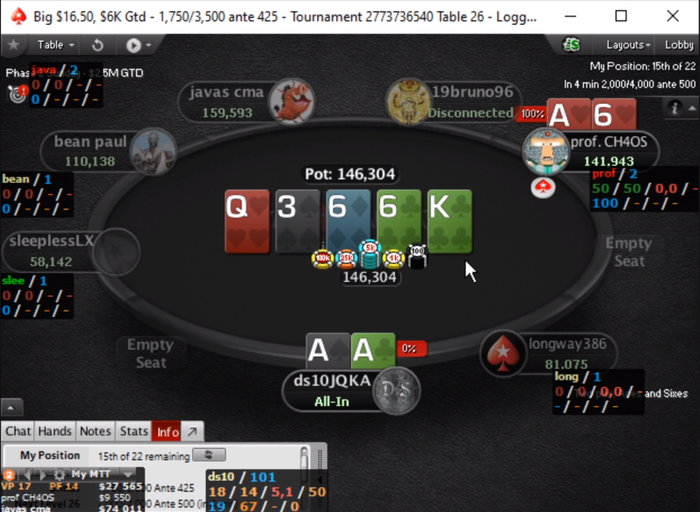Open the Notes tab

tap(95, 431)
